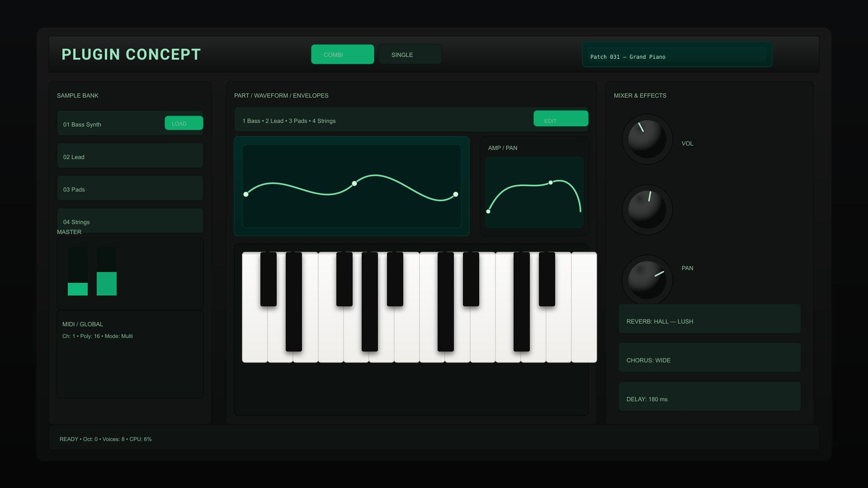Click the middle point on waveform curve
868x488 pixels.
coord(354,183)
